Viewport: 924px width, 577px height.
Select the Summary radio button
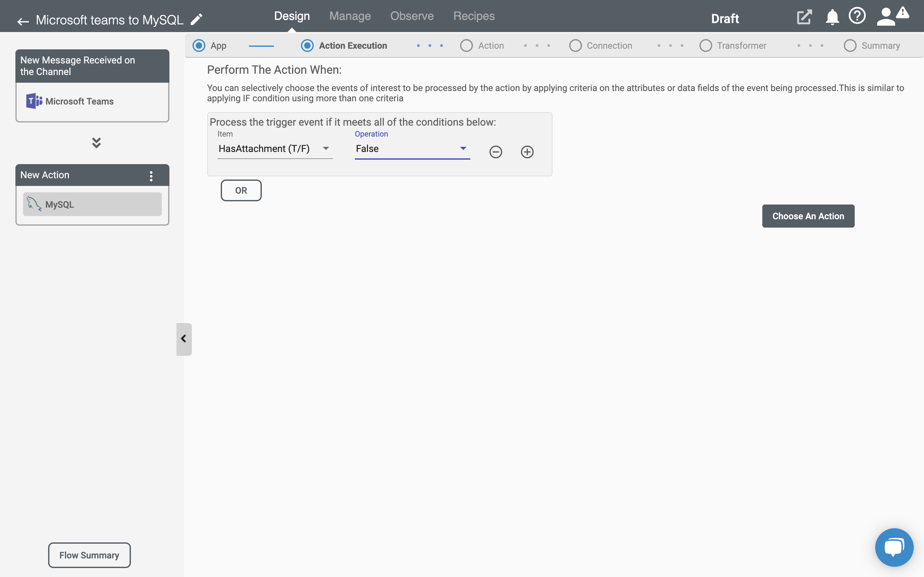click(x=850, y=45)
